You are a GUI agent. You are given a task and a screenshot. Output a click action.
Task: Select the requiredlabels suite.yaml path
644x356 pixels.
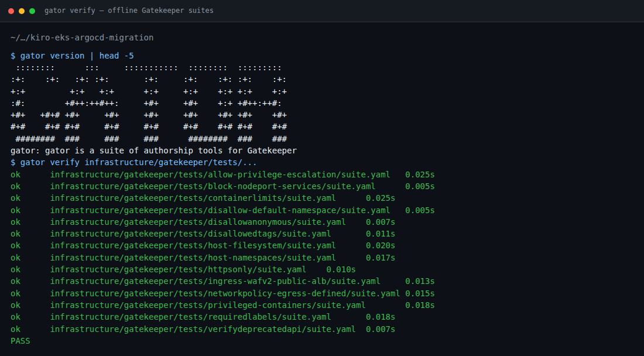point(191,317)
